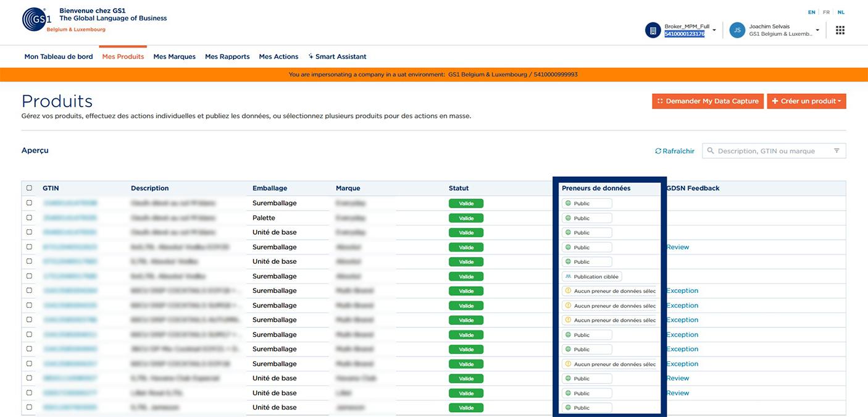The height and width of the screenshot is (417, 868).
Task: Click the Smart Assistant sparkle icon
Action: point(311,56)
